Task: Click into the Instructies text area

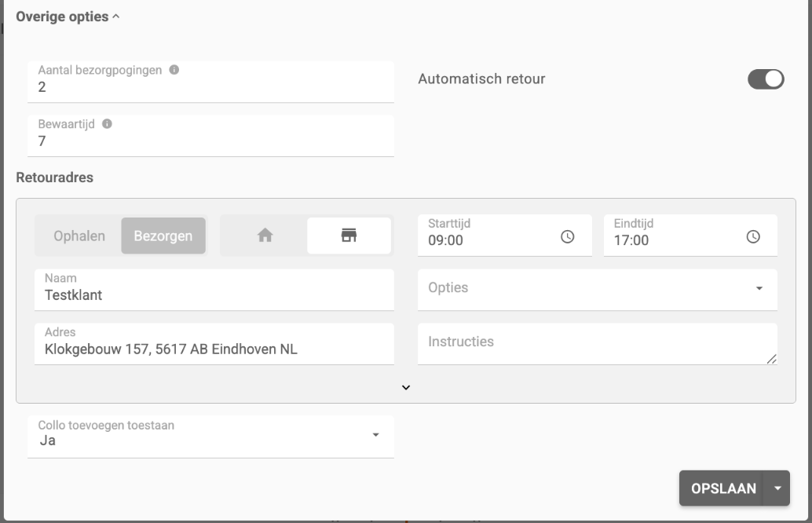Action: click(x=598, y=344)
